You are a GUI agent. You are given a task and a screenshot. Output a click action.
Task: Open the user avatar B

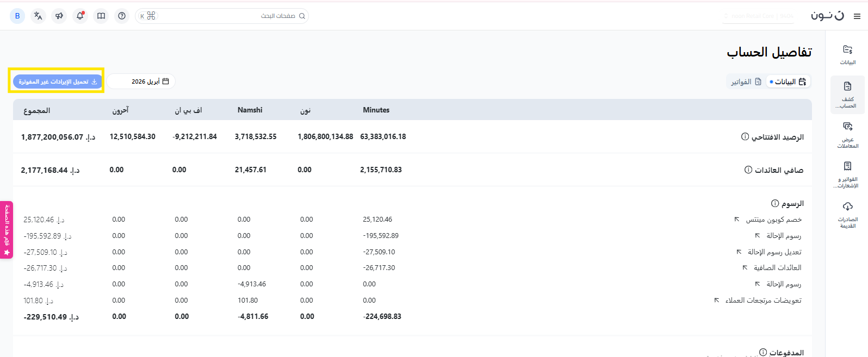[17, 16]
